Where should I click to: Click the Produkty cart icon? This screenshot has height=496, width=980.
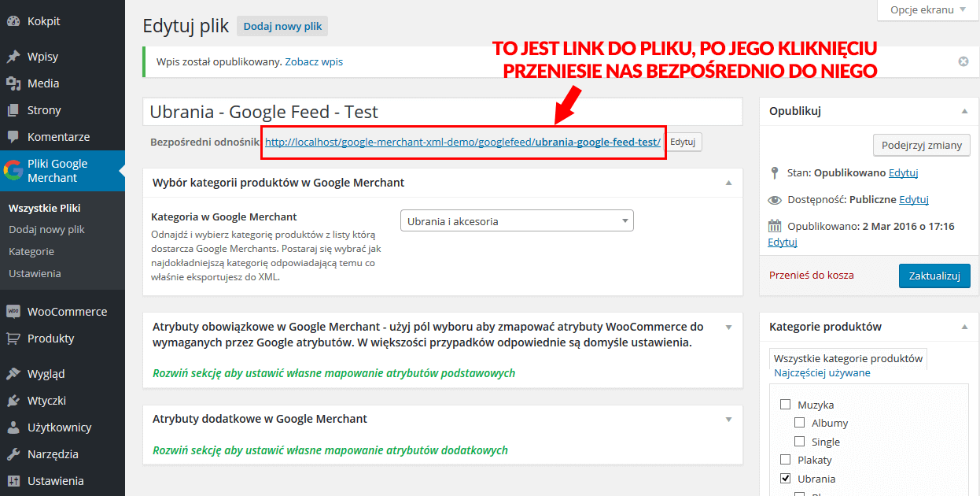click(13, 339)
